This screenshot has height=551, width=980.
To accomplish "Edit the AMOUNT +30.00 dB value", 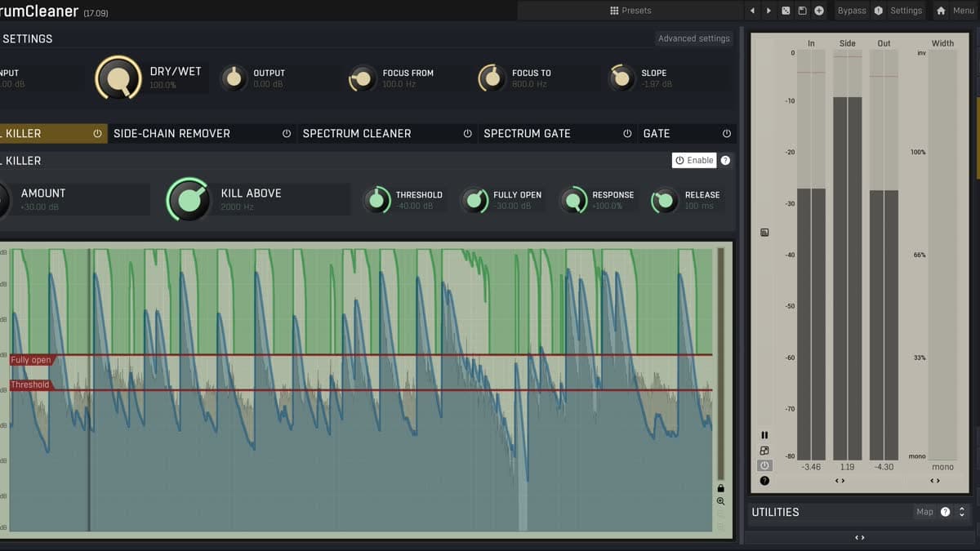I will pyautogui.click(x=39, y=207).
